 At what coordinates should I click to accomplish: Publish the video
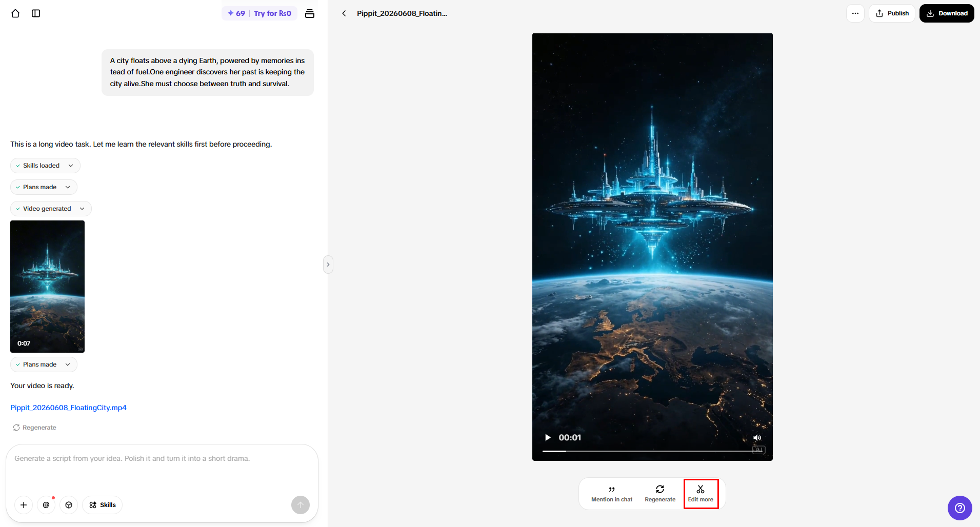pos(892,13)
